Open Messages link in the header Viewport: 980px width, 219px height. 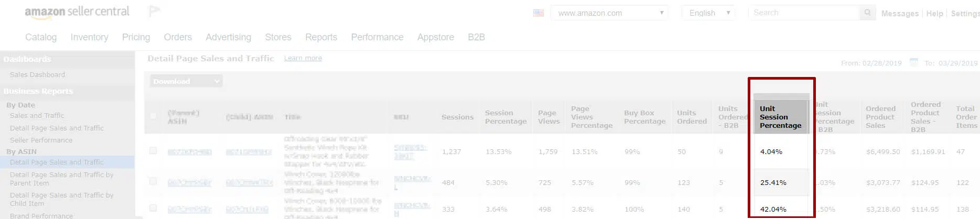point(900,14)
